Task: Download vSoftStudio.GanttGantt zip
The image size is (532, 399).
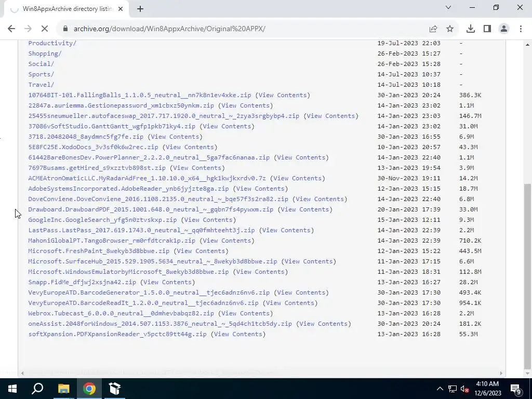Action: [x=112, y=126]
